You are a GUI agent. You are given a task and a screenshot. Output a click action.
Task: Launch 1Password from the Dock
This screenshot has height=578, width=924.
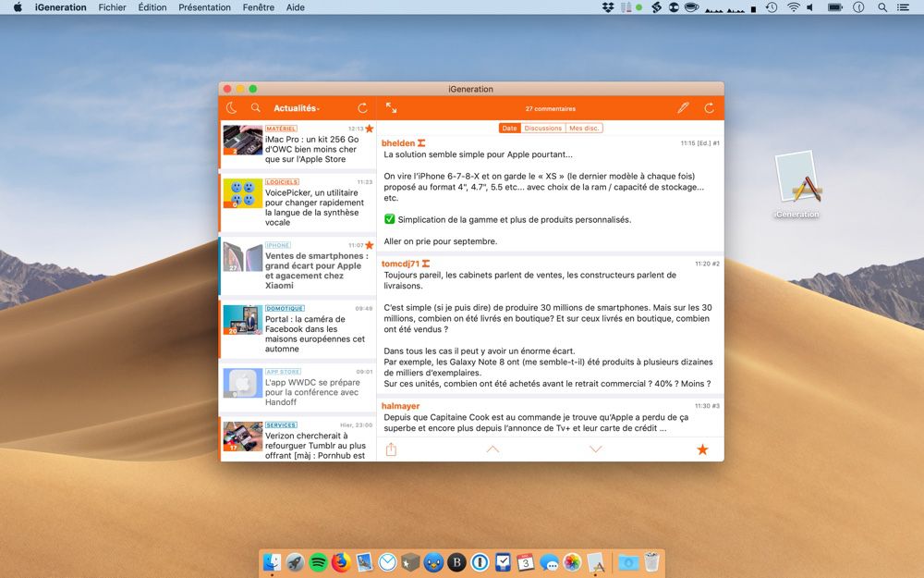480,562
